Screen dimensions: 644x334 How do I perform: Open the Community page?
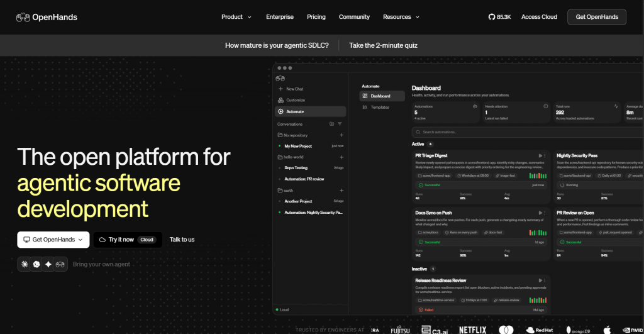click(x=354, y=17)
